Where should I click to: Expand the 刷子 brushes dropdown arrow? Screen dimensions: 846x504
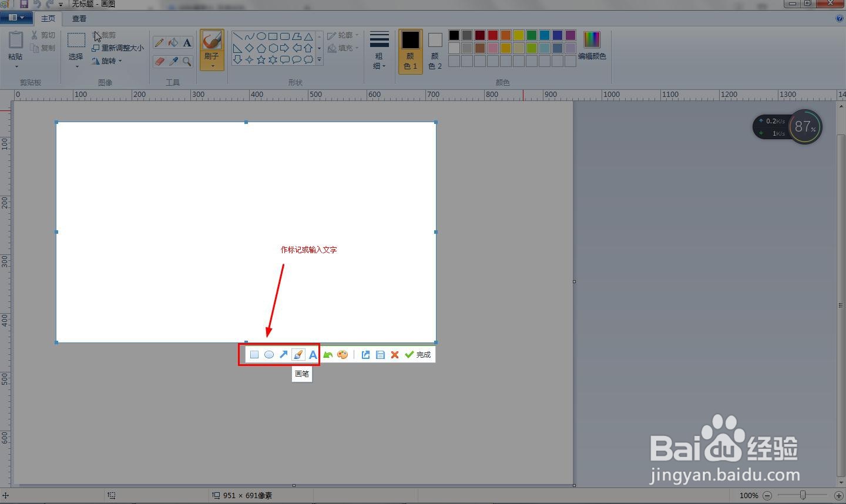point(212,66)
